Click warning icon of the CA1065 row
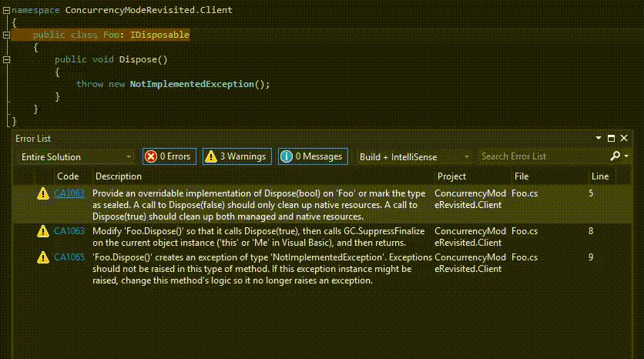Viewport: 644px width, 359px height. [42, 257]
